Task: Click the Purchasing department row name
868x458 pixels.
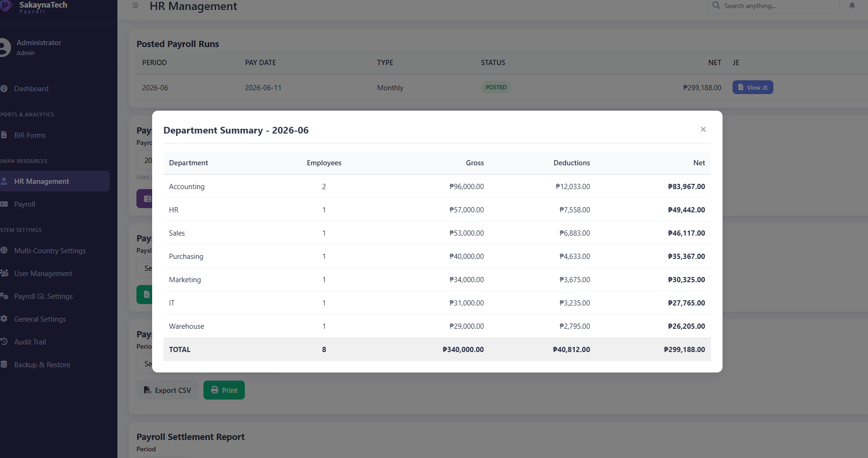Action: coord(186,257)
